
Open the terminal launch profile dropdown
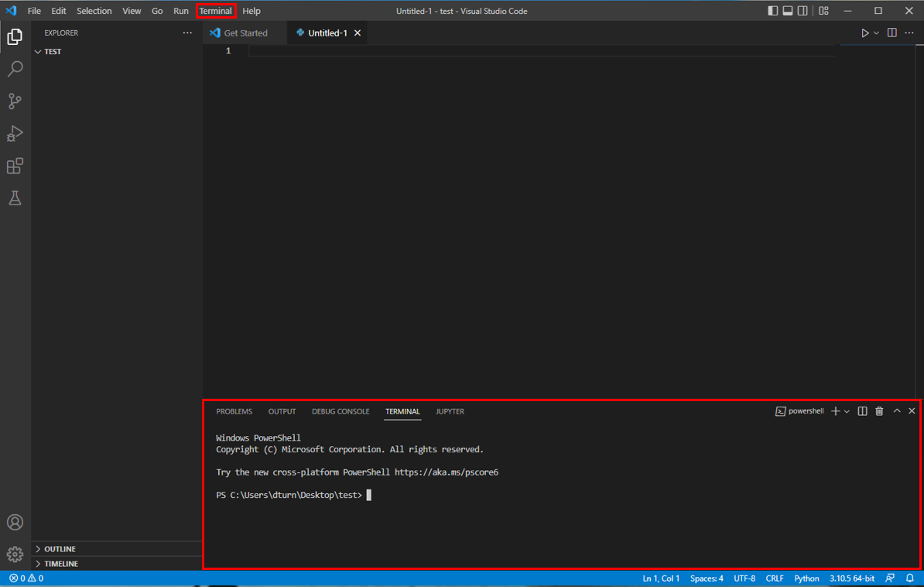click(845, 411)
